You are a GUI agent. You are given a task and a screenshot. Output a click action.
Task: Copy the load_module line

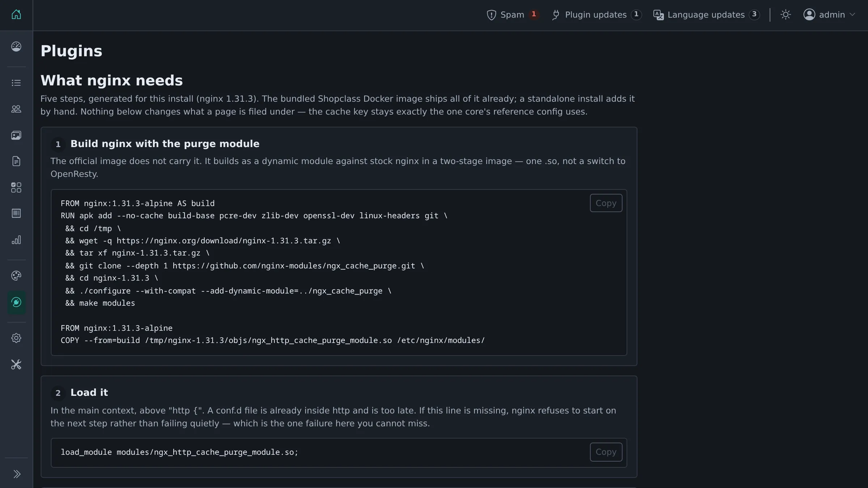pyautogui.click(x=606, y=452)
